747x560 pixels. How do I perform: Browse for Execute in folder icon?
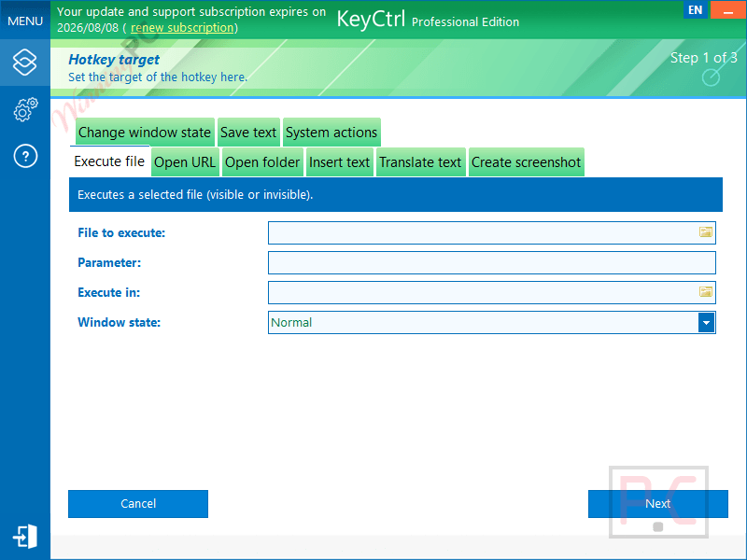tap(706, 292)
